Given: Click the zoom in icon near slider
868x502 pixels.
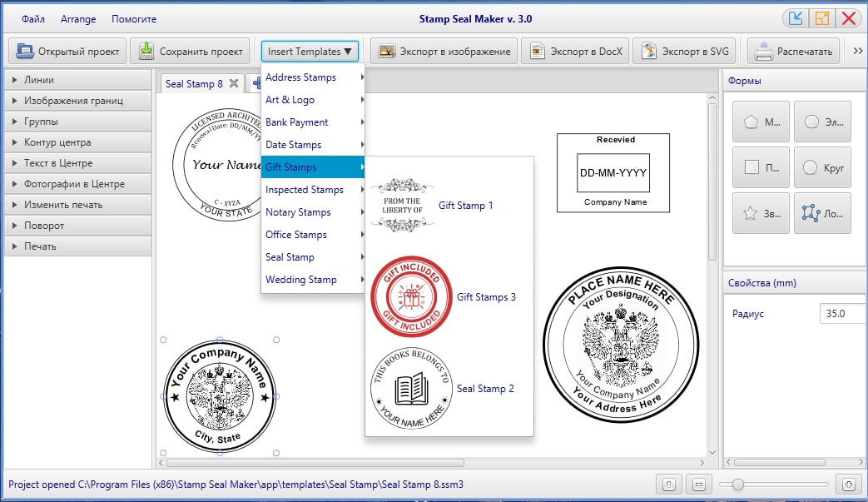Looking at the screenshot, I should click(849, 485).
